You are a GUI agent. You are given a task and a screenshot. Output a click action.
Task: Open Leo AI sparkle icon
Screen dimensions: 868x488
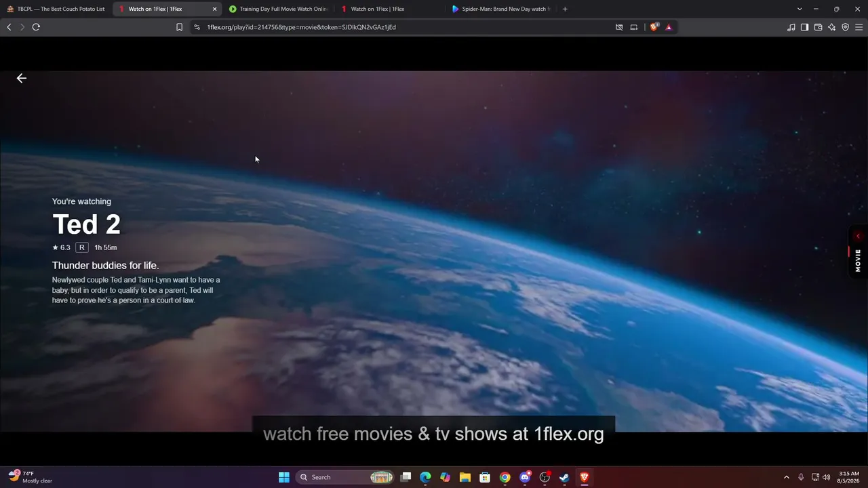(832, 27)
